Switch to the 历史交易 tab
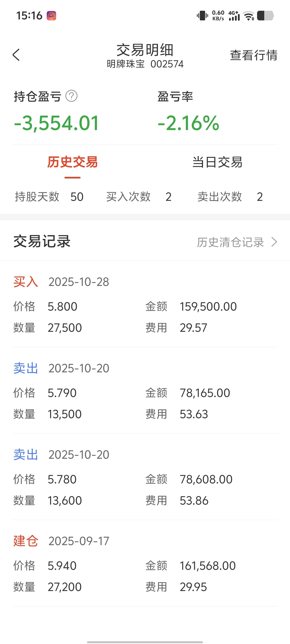 click(x=73, y=162)
